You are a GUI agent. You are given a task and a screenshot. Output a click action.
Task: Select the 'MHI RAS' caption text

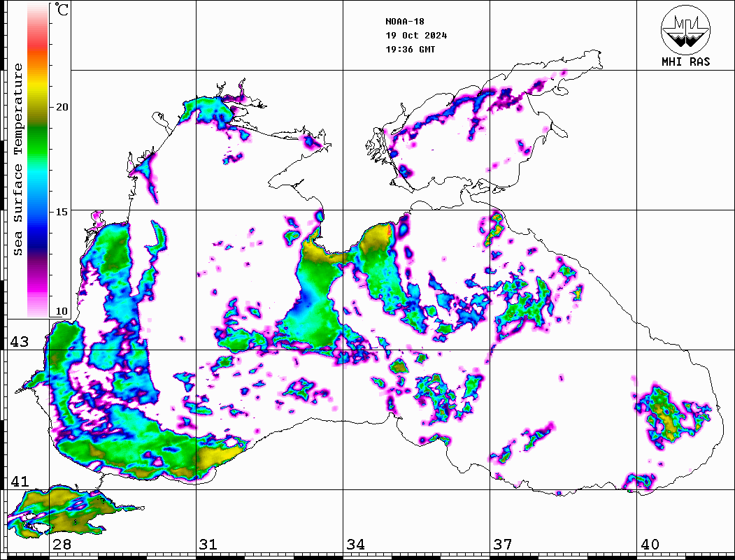point(685,62)
